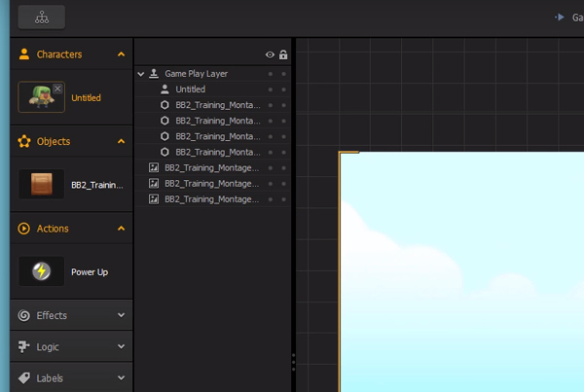Image resolution: width=584 pixels, height=392 pixels.
Task: Click the Labels section title
Action: pyautogui.click(x=50, y=378)
